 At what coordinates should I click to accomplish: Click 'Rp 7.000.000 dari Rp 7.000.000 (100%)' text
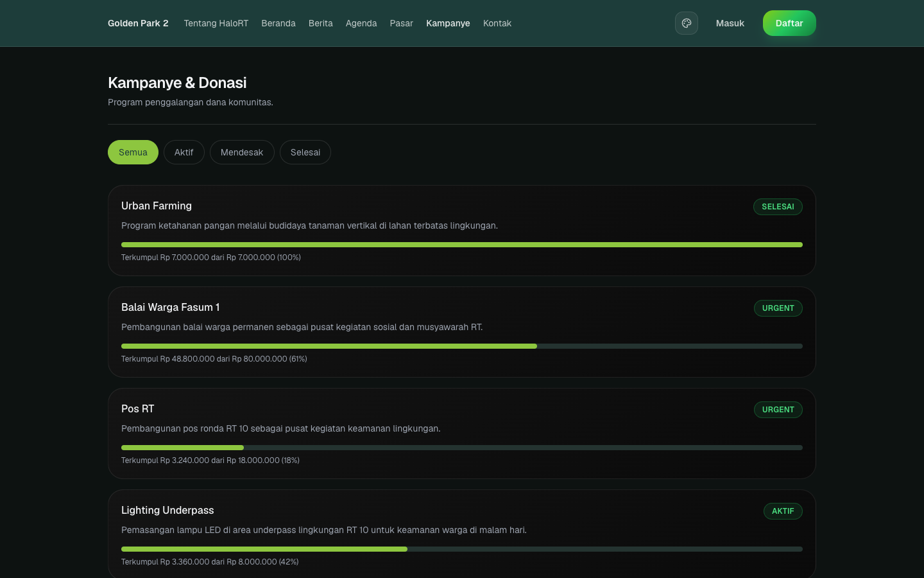[230, 258]
